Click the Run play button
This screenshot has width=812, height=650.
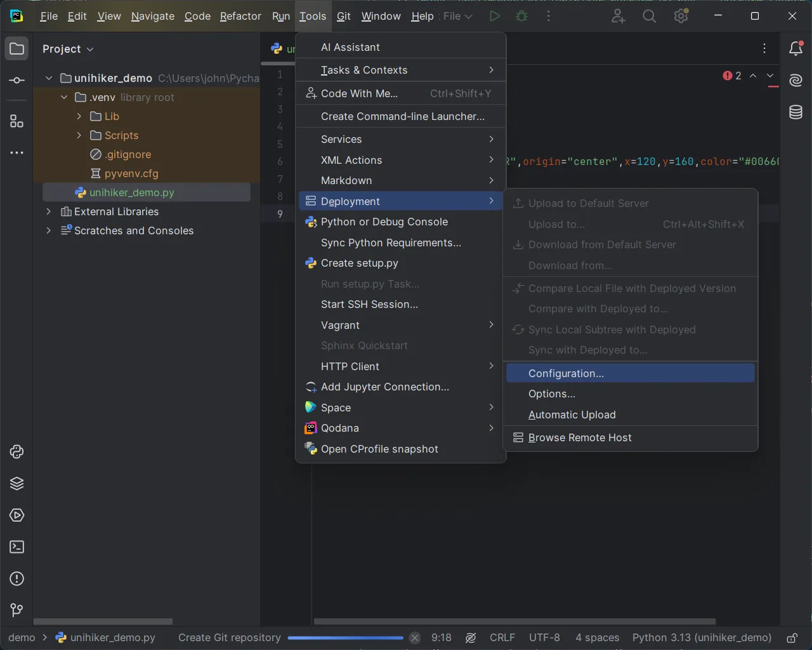[495, 17]
